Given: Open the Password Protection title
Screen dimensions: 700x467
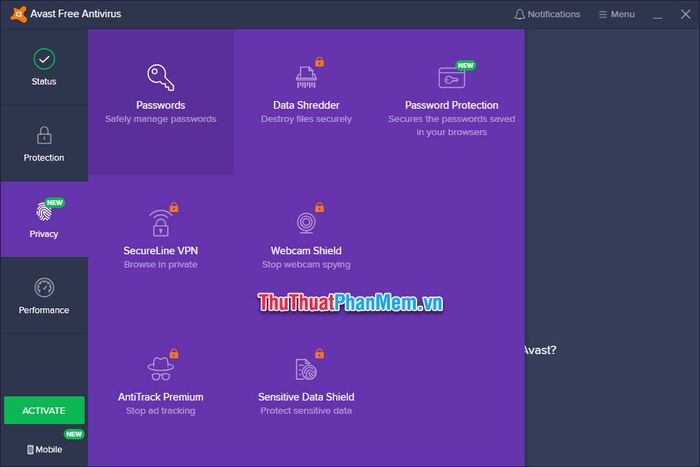Looking at the screenshot, I should (x=452, y=105).
